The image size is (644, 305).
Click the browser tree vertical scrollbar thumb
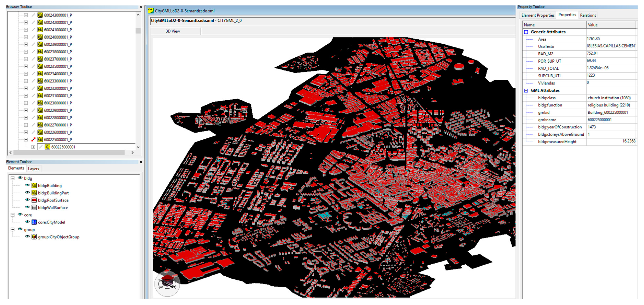(x=138, y=31)
